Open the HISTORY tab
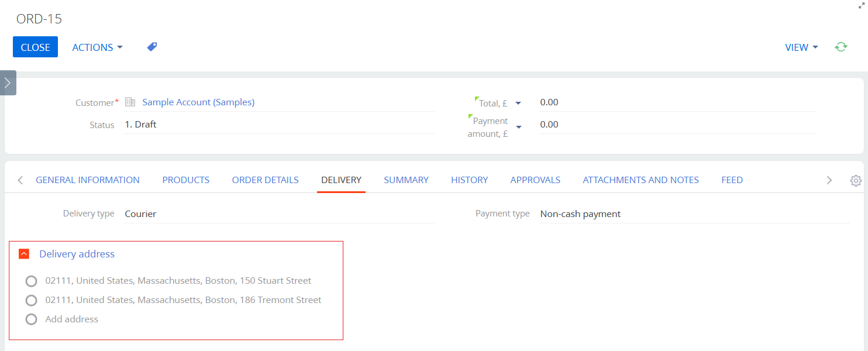The height and width of the screenshot is (351, 868). pos(470,180)
